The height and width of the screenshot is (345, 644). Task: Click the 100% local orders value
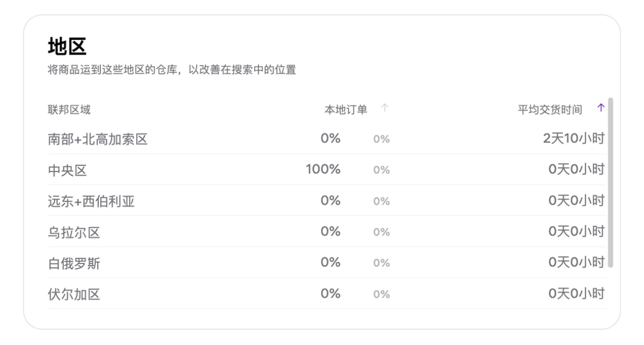[x=323, y=169]
